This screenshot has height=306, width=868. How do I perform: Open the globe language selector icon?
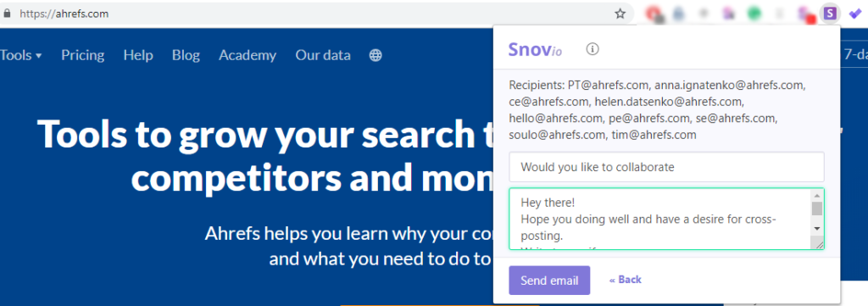coord(376,55)
